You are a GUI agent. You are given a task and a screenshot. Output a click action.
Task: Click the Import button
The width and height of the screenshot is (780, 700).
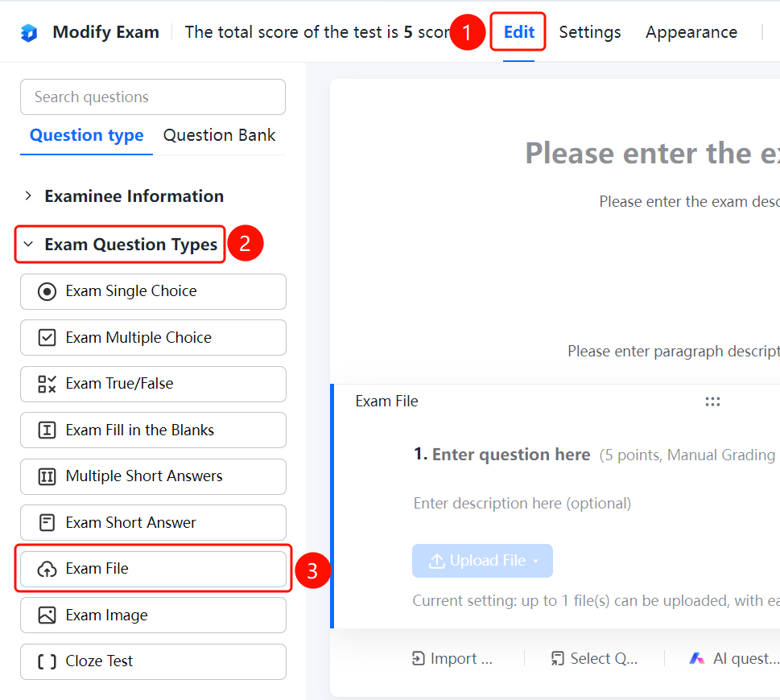(x=452, y=659)
